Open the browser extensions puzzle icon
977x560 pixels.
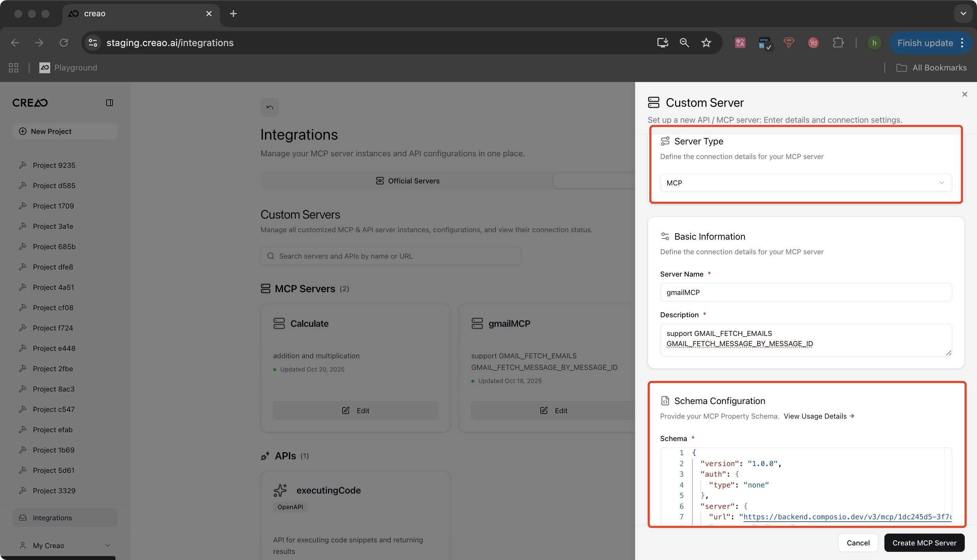point(838,43)
